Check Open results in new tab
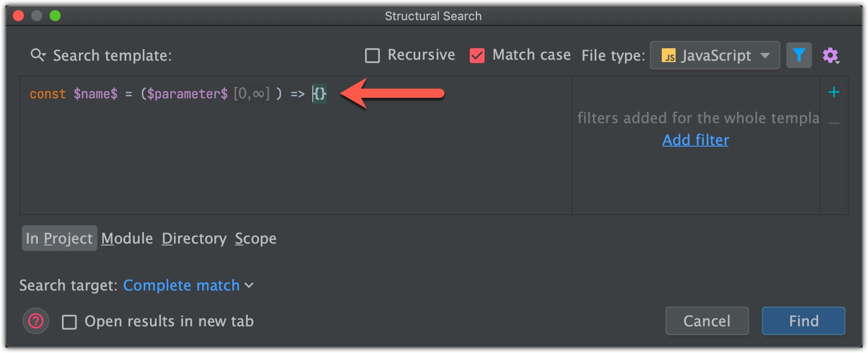Screen dimensions: 868x353 [69, 322]
